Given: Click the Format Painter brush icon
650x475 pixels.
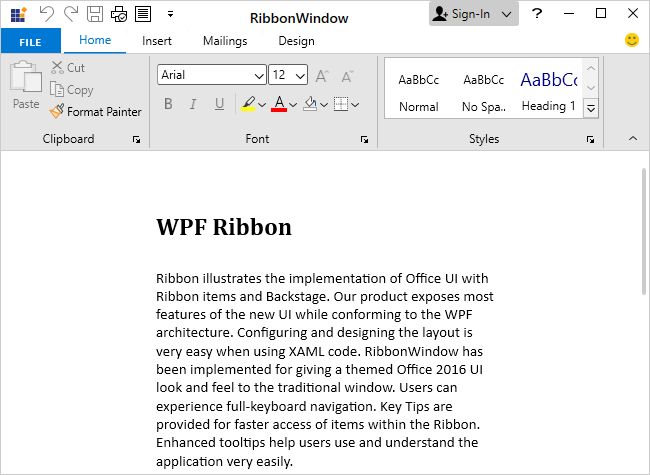Looking at the screenshot, I should click(57, 112).
